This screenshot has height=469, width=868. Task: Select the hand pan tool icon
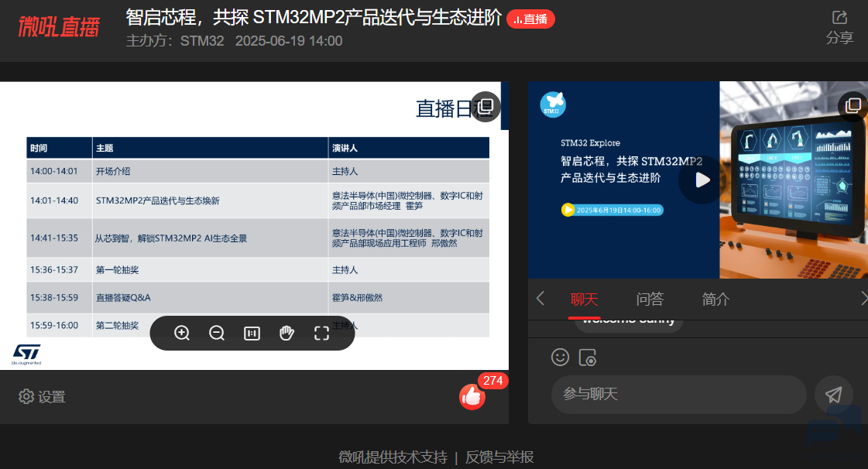click(286, 333)
